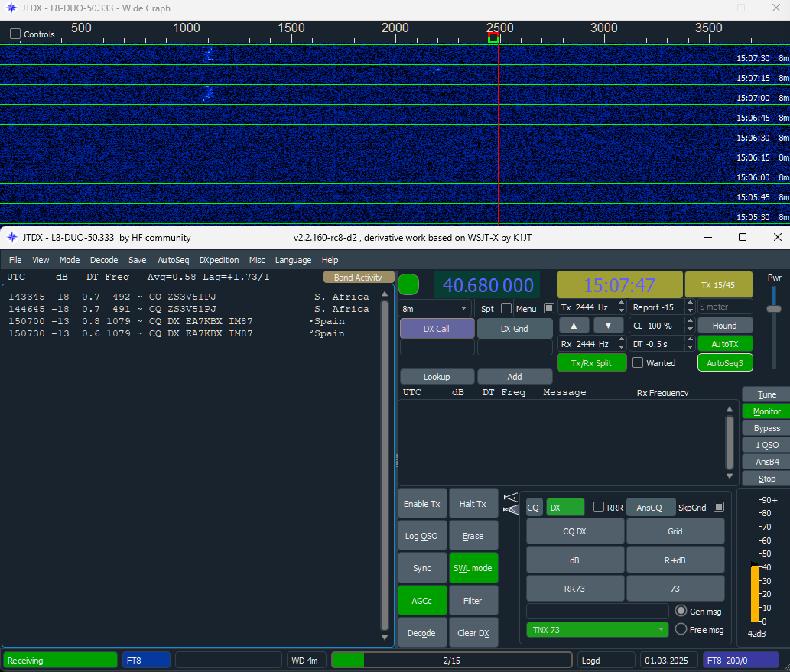Click the Pwr slider handle
Image resolution: width=790 pixels, height=672 pixels.
point(774,308)
